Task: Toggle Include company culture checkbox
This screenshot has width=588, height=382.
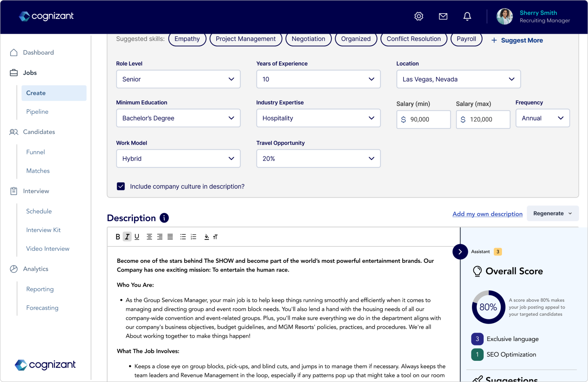Action: (121, 186)
